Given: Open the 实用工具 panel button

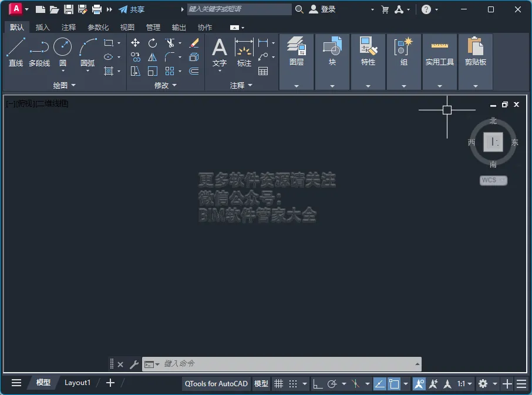Looking at the screenshot, I should point(440,62).
